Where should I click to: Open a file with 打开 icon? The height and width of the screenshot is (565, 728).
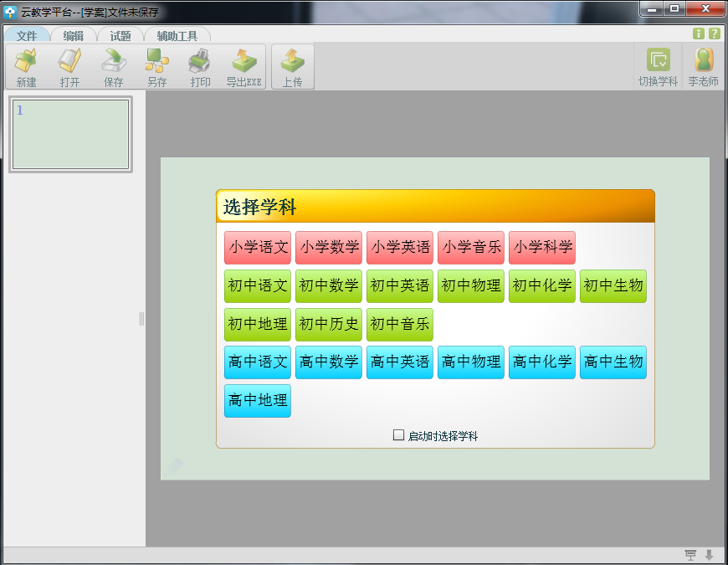click(x=69, y=66)
